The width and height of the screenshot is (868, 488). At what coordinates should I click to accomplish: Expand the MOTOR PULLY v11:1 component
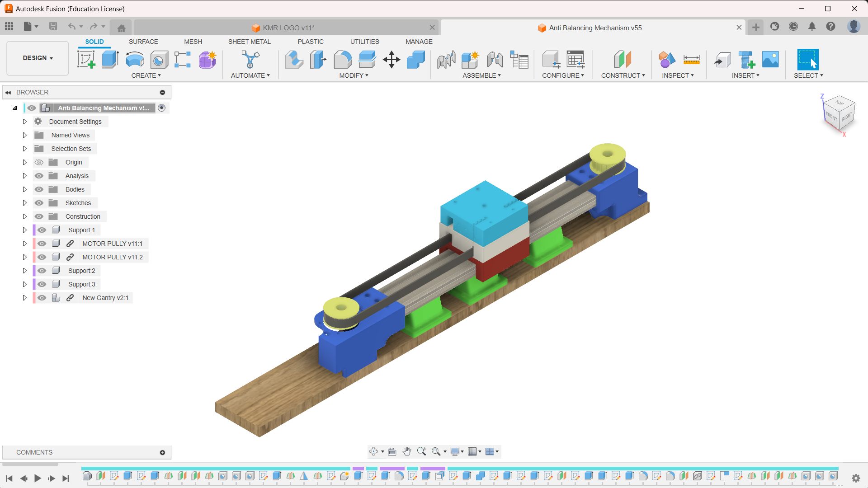(x=25, y=244)
